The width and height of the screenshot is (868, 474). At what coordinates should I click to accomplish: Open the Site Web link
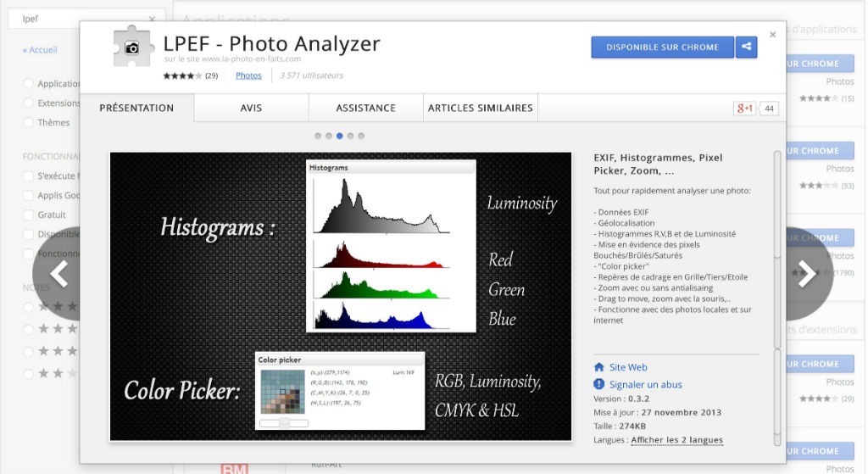pyautogui.click(x=628, y=367)
